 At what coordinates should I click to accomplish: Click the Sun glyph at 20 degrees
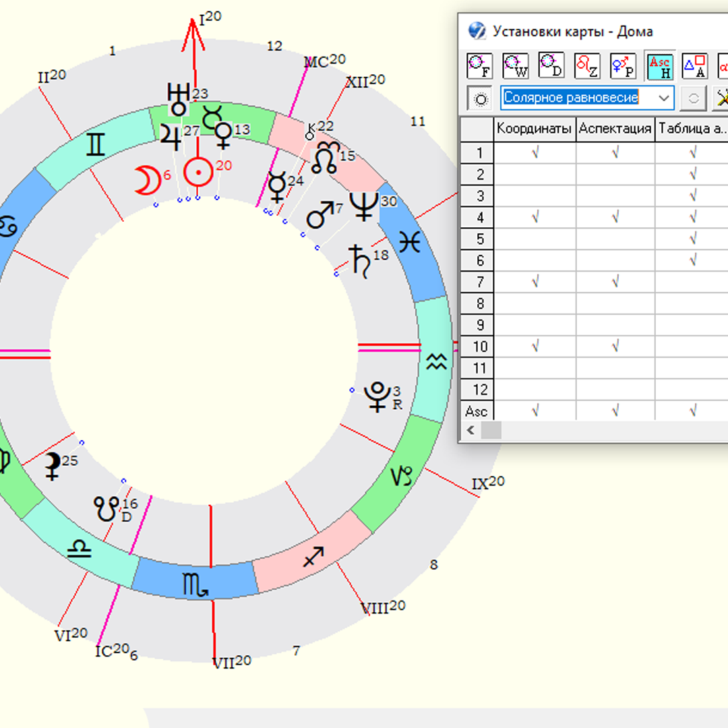198,173
